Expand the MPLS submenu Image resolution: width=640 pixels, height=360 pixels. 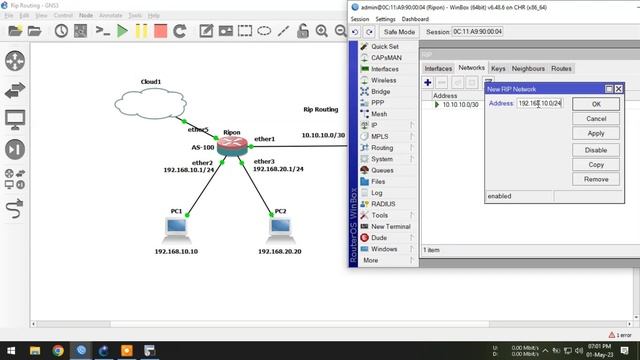(388, 136)
